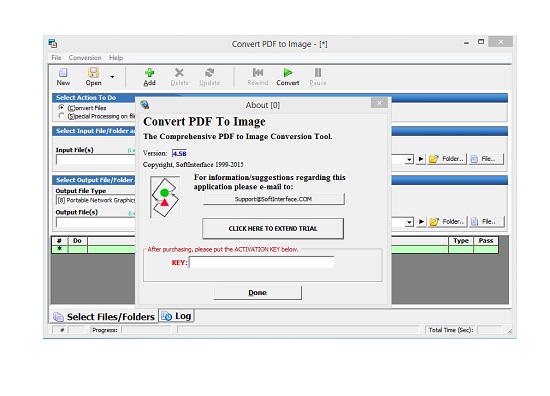Screen dimensions: 550x396
Task: Click the Pause toolbar icon
Action: (318, 73)
